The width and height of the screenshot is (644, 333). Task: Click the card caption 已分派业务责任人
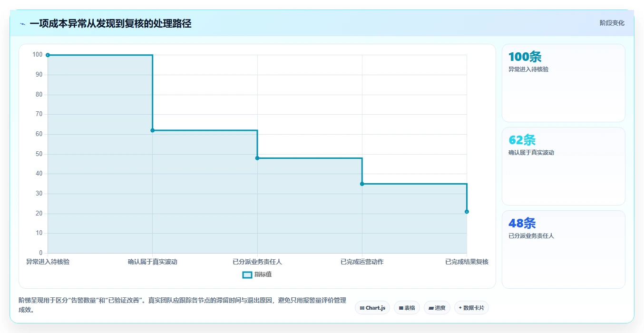click(531, 236)
